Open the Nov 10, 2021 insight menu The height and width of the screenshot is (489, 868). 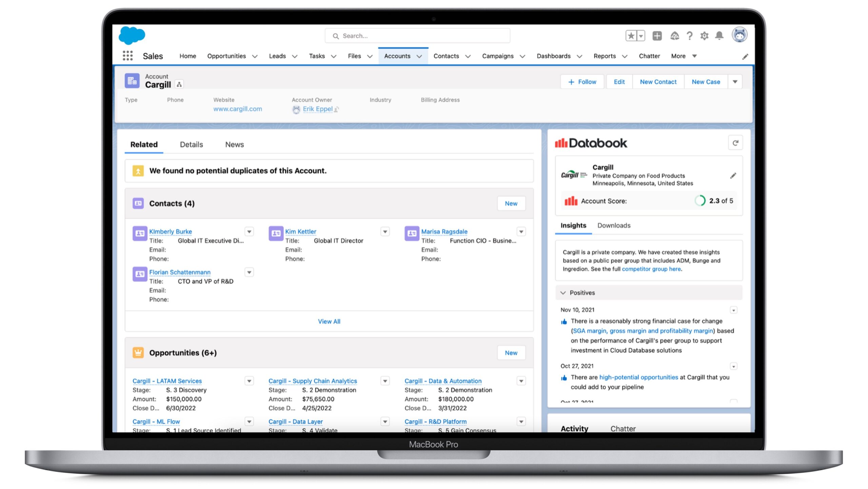click(733, 310)
